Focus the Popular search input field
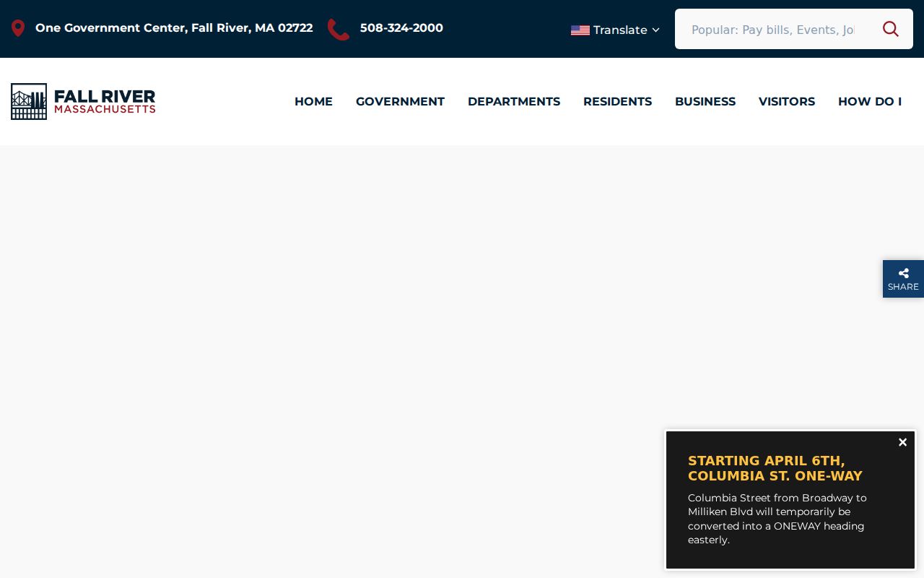Image resolution: width=924 pixels, height=578 pixels. (x=772, y=30)
